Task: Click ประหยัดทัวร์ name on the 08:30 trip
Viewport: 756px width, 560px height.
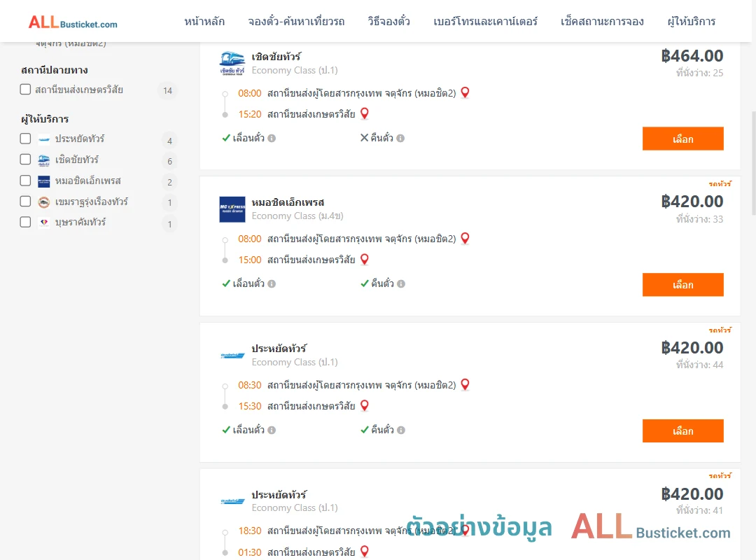Action: tap(279, 349)
